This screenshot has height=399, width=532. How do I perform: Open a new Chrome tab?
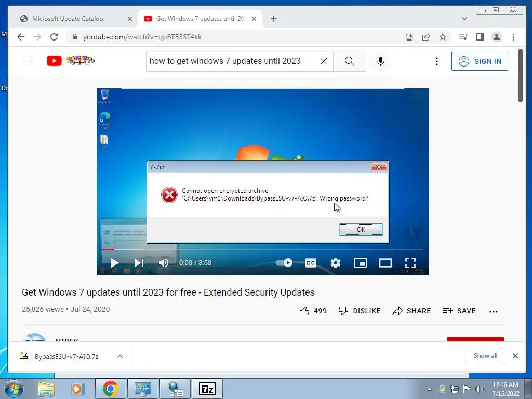274,19
